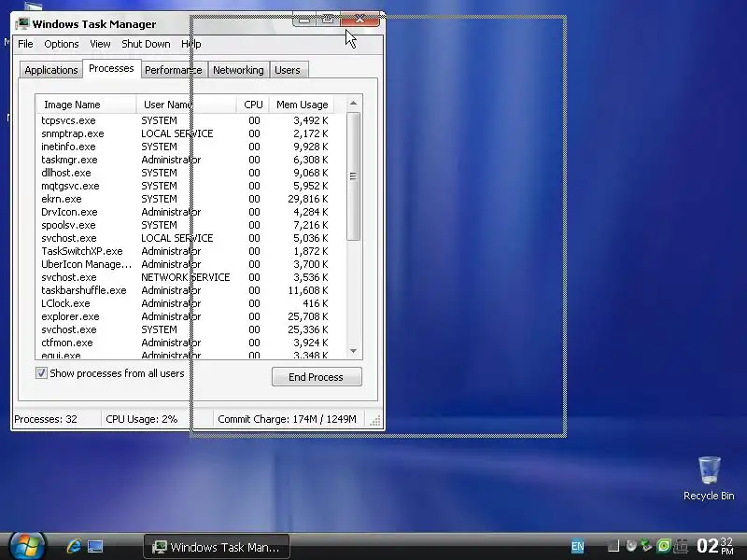The width and height of the screenshot is (747, 560).
Task: Click the 29,816 K memory value
Action: click(308, 199)
